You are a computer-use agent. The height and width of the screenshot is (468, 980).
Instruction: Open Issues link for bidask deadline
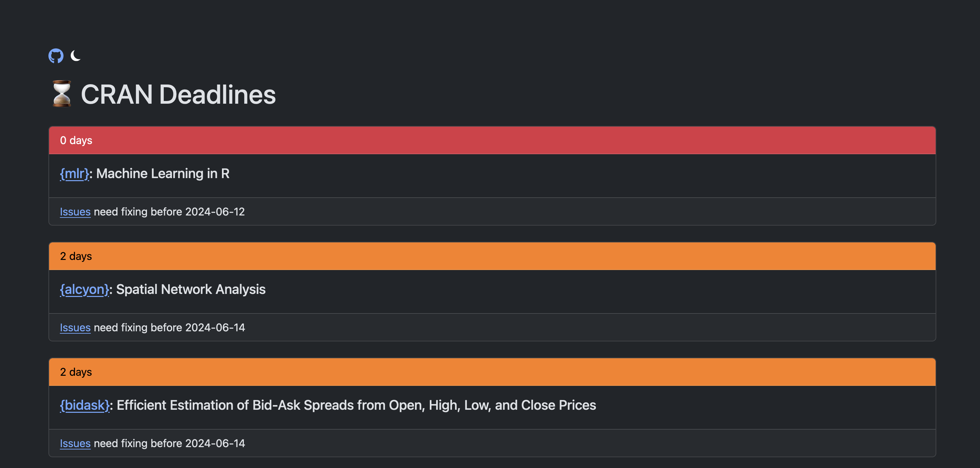(x=75, y=443)
